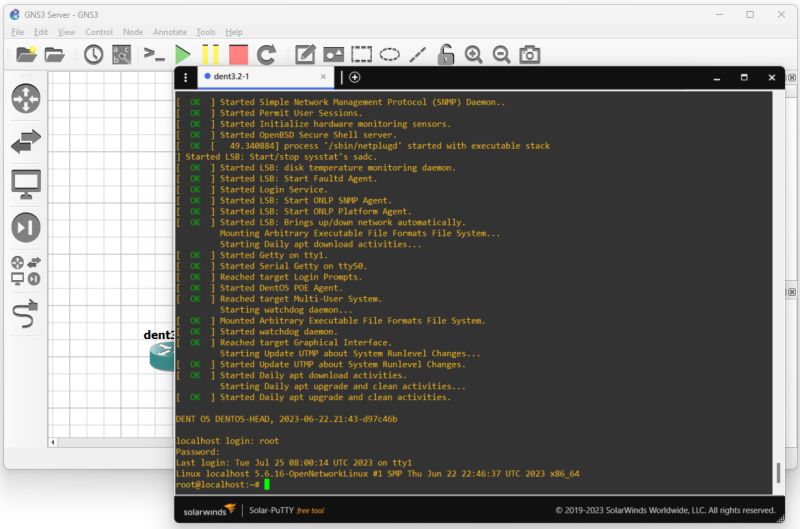800x529 pixels.
Task: Open the Tools menu
Action: pyautogui.click(x=206, y=32)
